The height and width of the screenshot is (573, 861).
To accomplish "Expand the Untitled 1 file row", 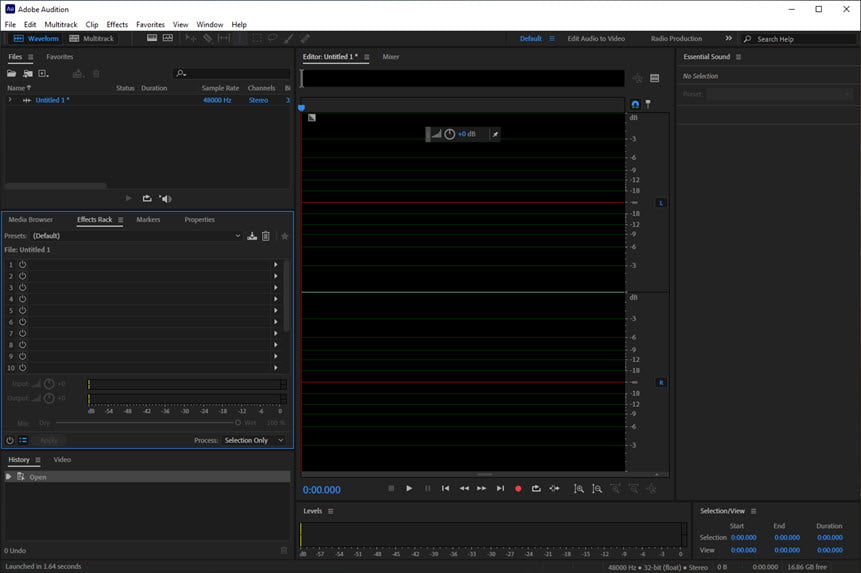I will coord(10,100).
